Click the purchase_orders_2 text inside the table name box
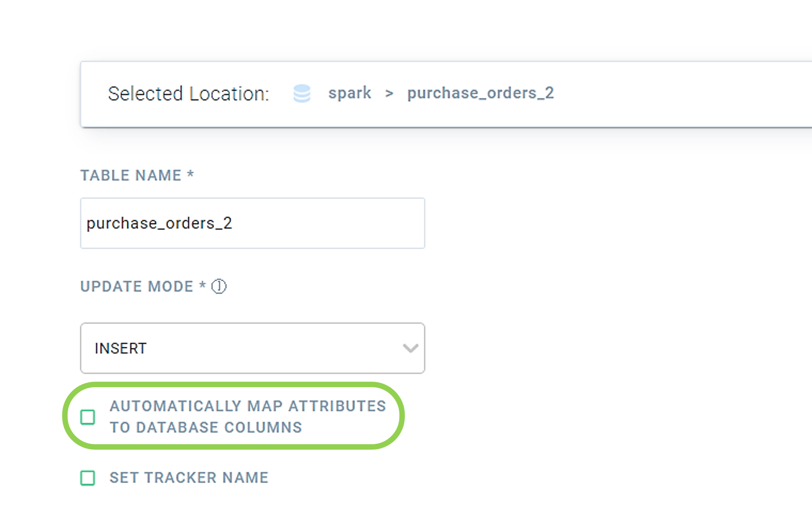 pos(159,223)
